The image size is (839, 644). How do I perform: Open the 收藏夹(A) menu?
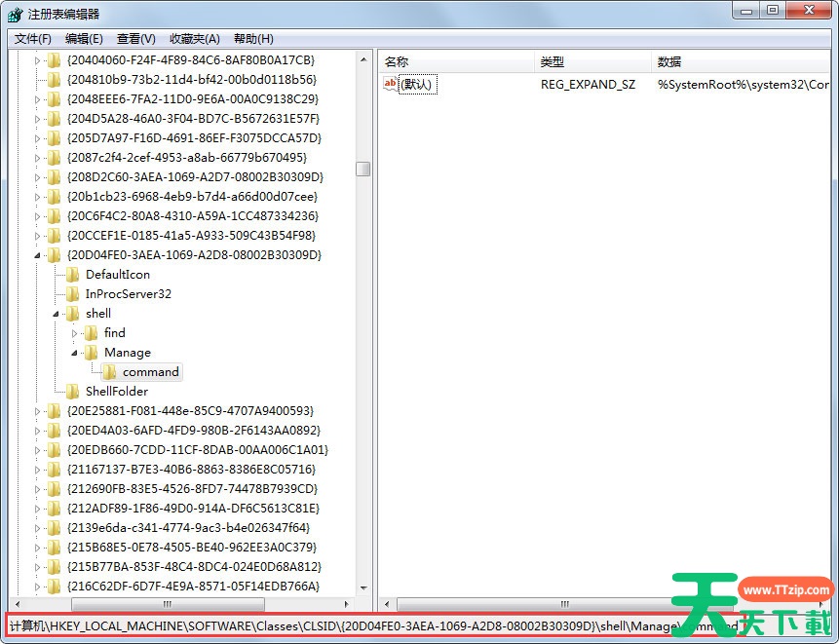click(x=195, y=39)
